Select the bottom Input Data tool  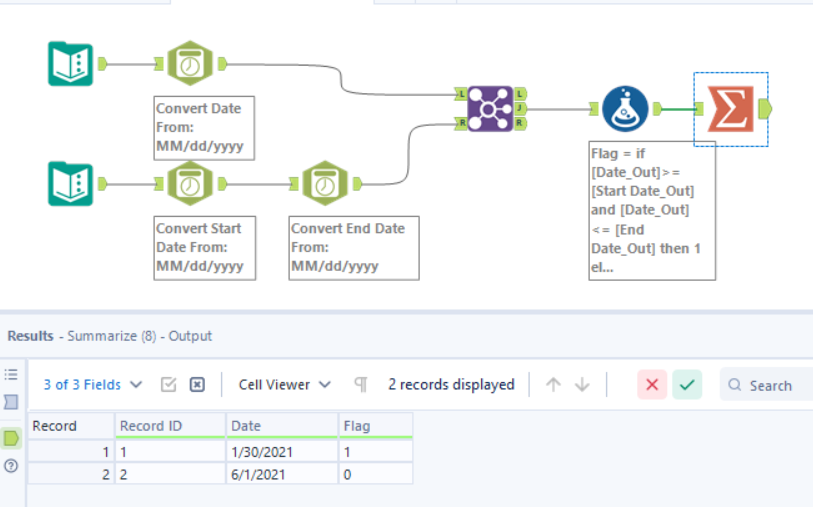(71, 184)
